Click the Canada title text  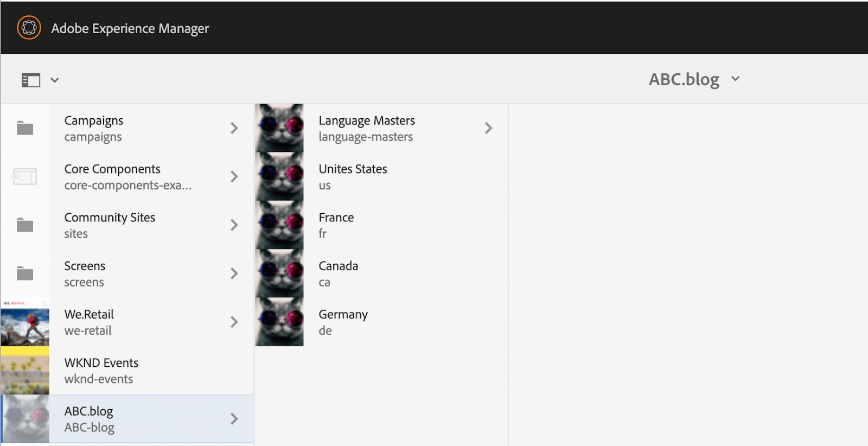(338, 266)
